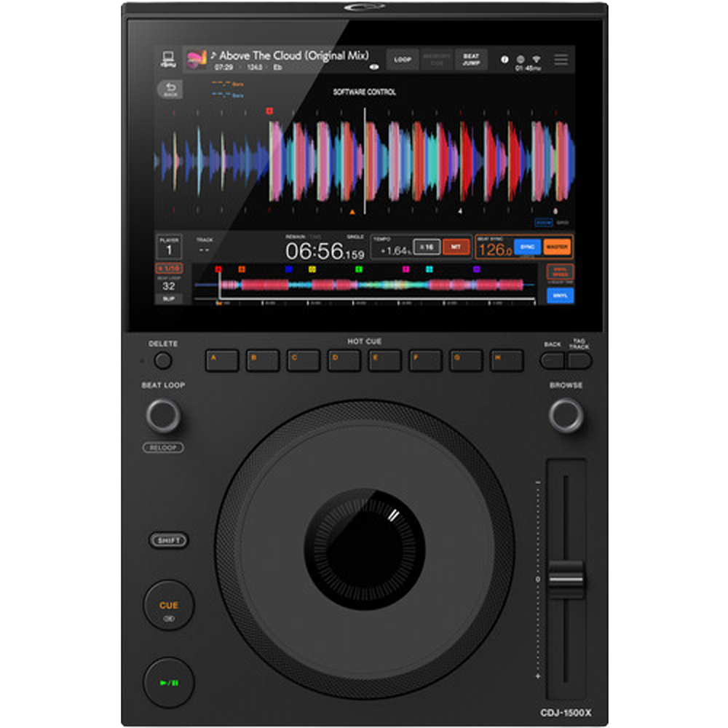Toggle the on-screen SLIP button

pos(169,298)
